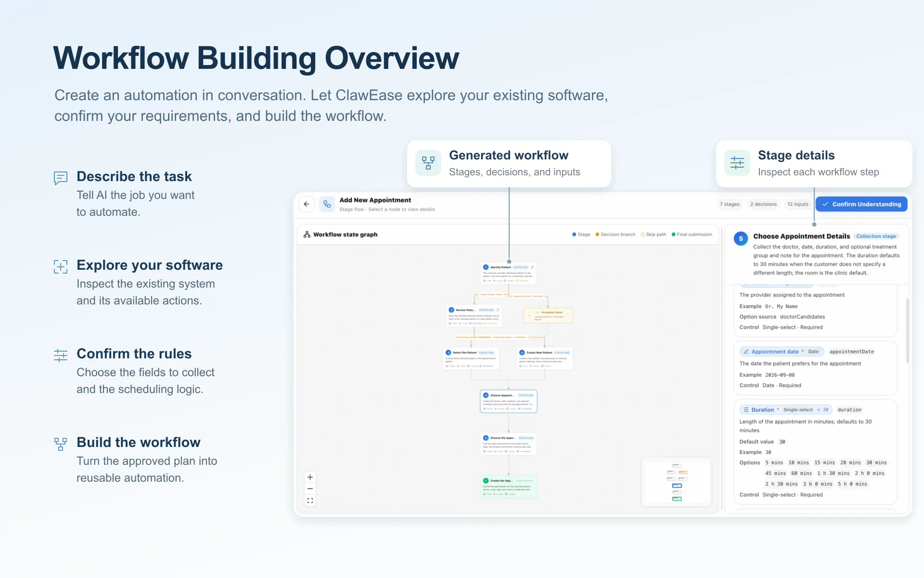This screenshot has width=924, height=578.
Task: Click the 45 mins option
Action: (775, 473)
